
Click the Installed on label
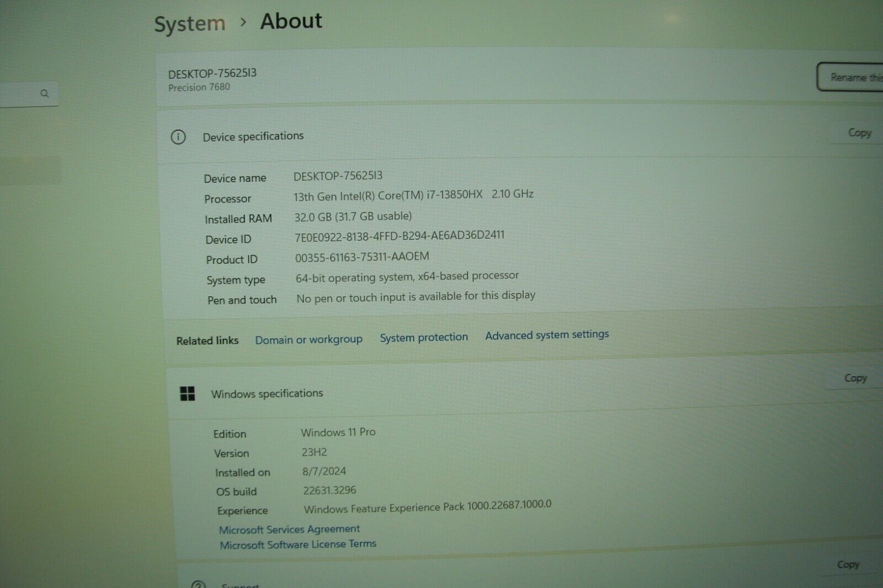(242, 473)
